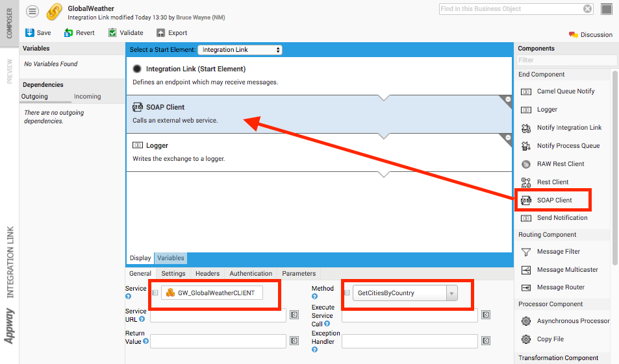Select the Logger step icon in the canvas
619x364 pixels.
coord(138,145)
